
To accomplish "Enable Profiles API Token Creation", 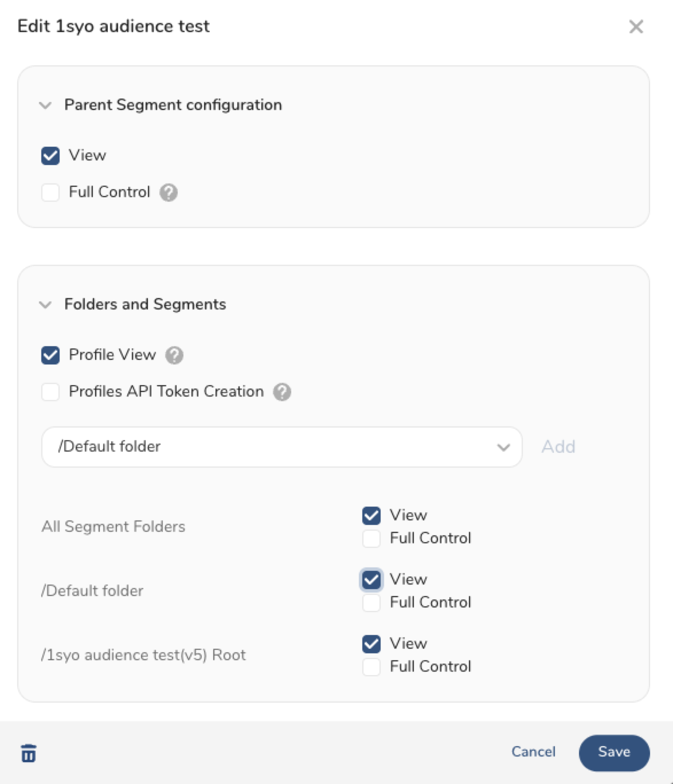I will [50, 392].
